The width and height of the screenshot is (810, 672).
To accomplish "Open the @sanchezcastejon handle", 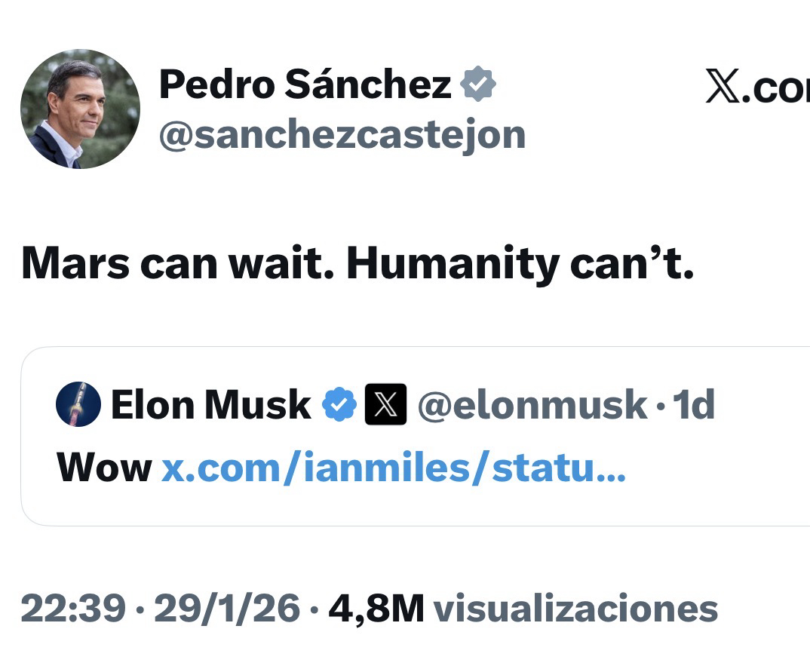I will [342, 135].
